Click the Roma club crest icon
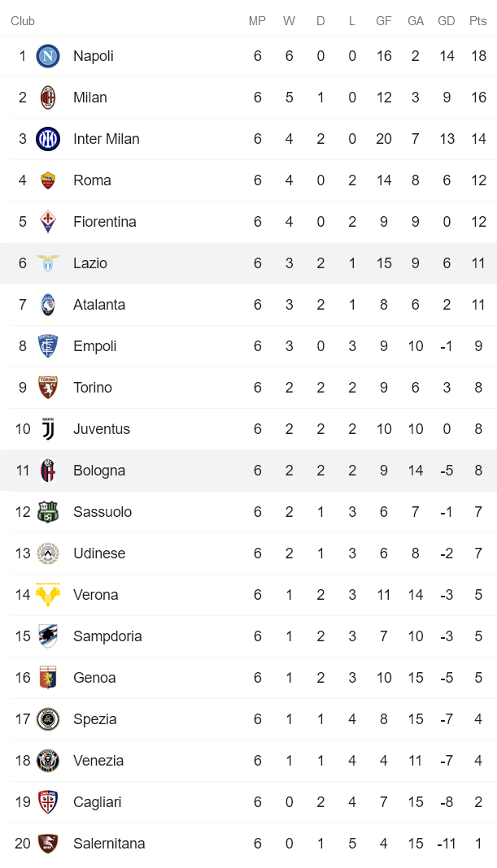Screen dimensions: 497x868 [48, 180]
